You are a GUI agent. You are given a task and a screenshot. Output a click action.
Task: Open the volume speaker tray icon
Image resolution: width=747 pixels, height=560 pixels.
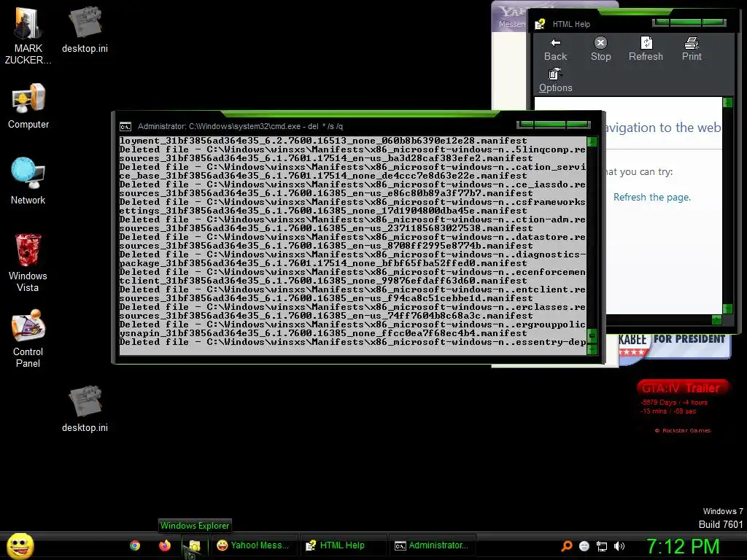[619, 546]
